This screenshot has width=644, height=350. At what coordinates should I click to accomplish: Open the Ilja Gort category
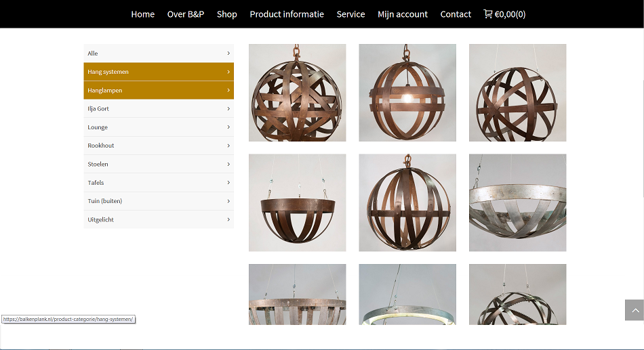point(159,109)
